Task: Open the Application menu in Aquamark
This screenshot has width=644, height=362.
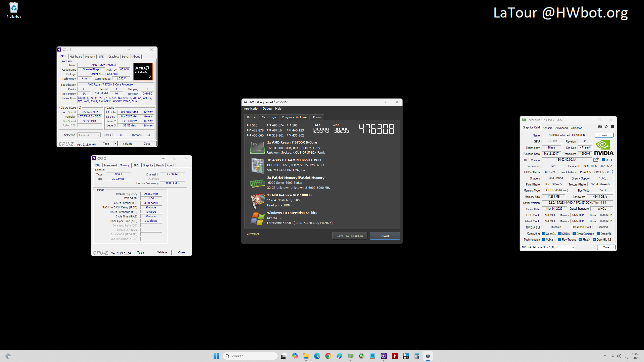Action: click(x=252, y=109)
